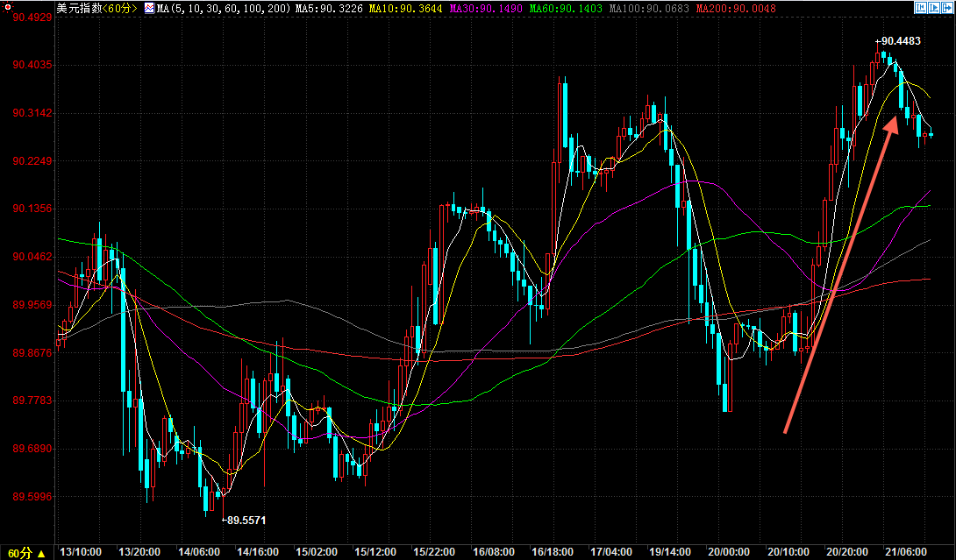Image resolution: width=956 pixels, height=560 pixels.
Task: Click the 90.1356 price axis label
Action: [x=32, y=209]
